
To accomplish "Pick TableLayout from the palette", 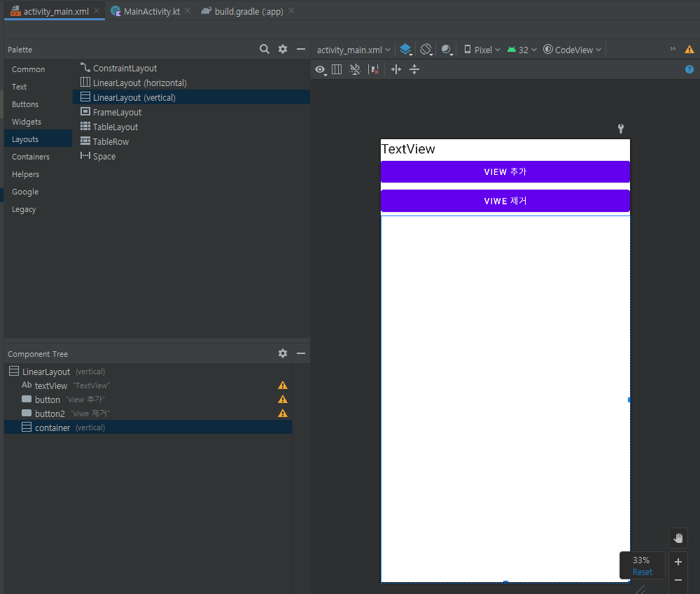I will pyautogui.click(x=192, y=127).
